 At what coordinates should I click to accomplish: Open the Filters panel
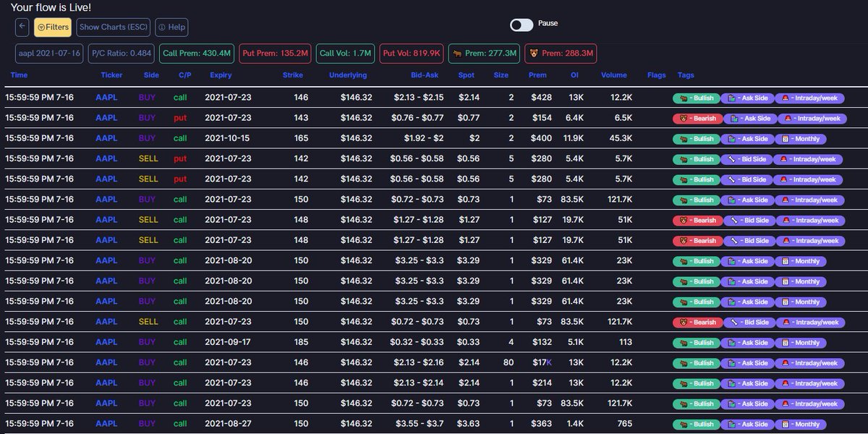(52, 27)
